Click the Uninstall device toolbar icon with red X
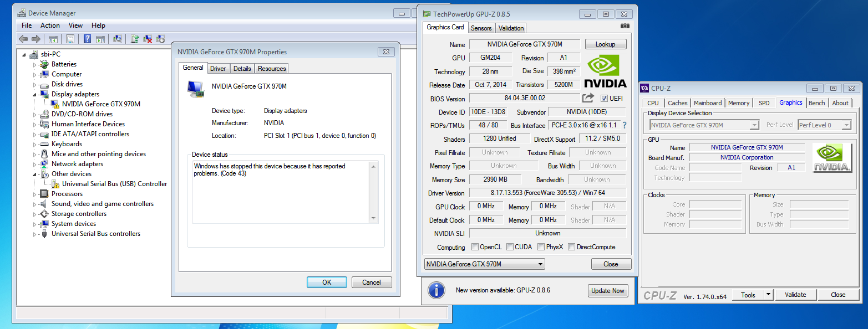The image size is (868, 329). (x=148, y=39)
